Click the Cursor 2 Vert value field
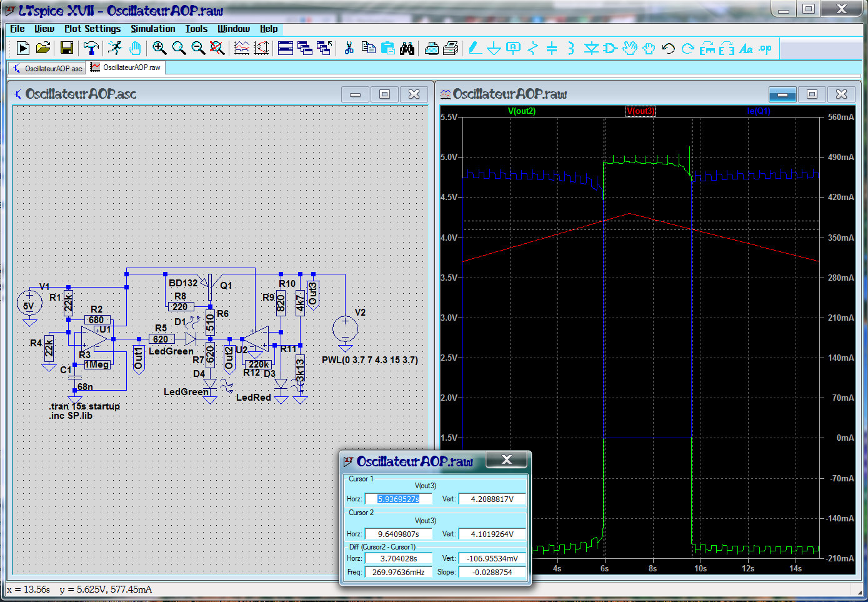Screen dimensions: 868x602 click(x=492, y=534)
